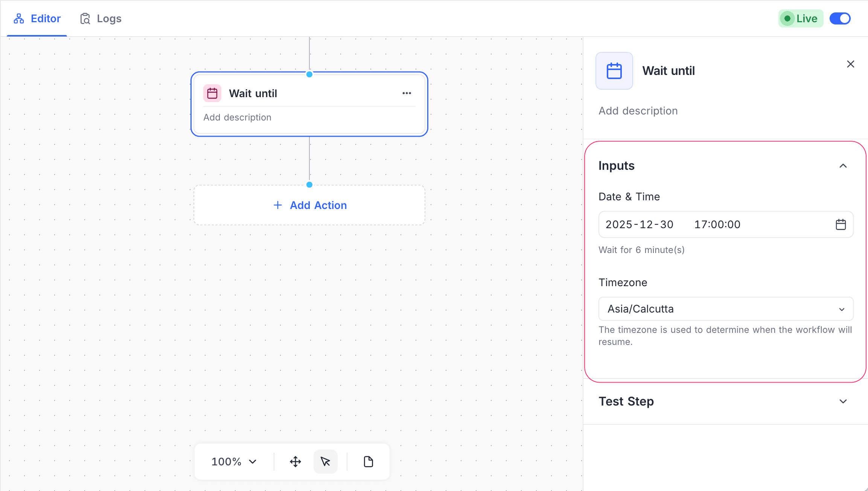The height and width of the screenshot is (491, 868).
Task: Click calendar picker icon in Date & Time field
Action: 841,224
